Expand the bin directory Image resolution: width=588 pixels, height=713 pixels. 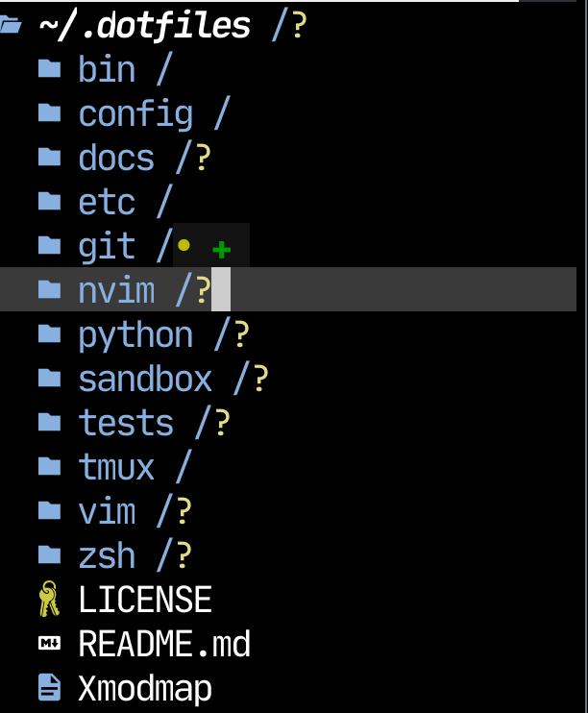(107, 68)
